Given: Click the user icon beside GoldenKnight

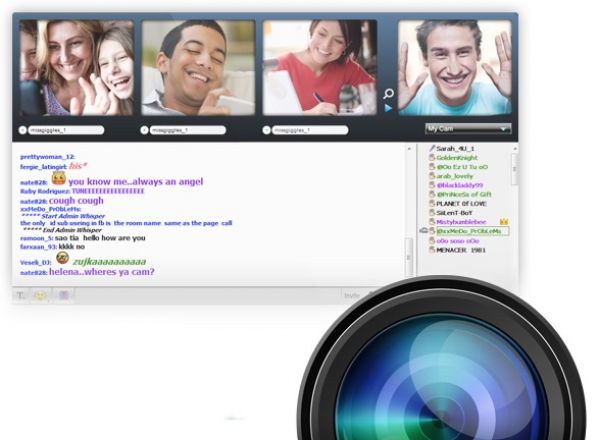Looking at the screenshot, I should 432,158.
